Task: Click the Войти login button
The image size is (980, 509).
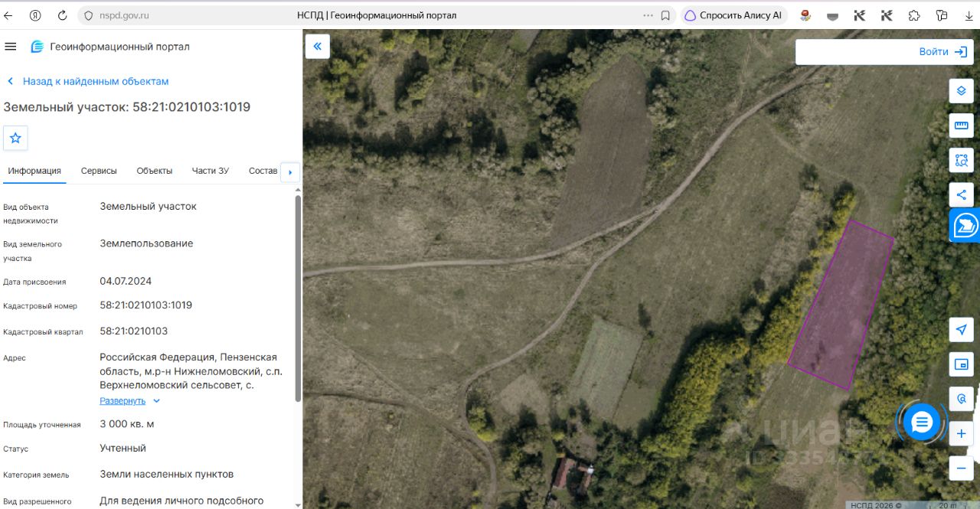Action: pos(943,52)
